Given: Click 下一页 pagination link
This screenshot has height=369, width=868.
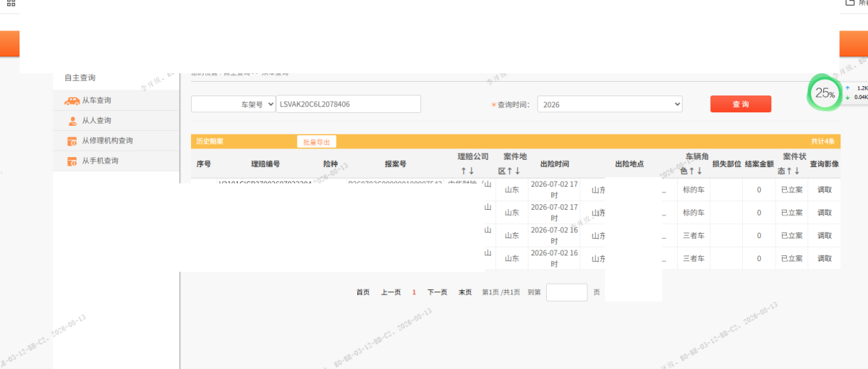Looking at the screenshot, I should 438,292.
